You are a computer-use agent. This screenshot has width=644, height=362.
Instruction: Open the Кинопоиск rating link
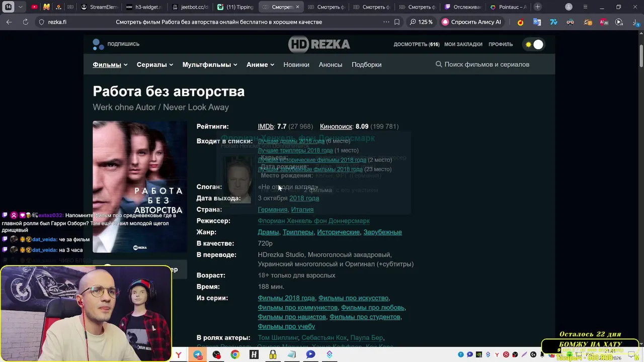[336, 126]
